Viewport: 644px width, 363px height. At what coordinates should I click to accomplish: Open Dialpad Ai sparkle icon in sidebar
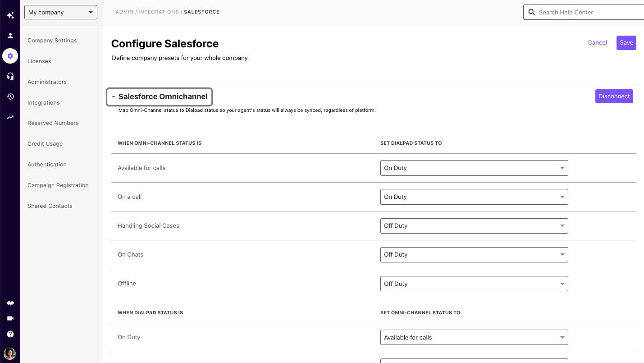[x=10, y=15]
